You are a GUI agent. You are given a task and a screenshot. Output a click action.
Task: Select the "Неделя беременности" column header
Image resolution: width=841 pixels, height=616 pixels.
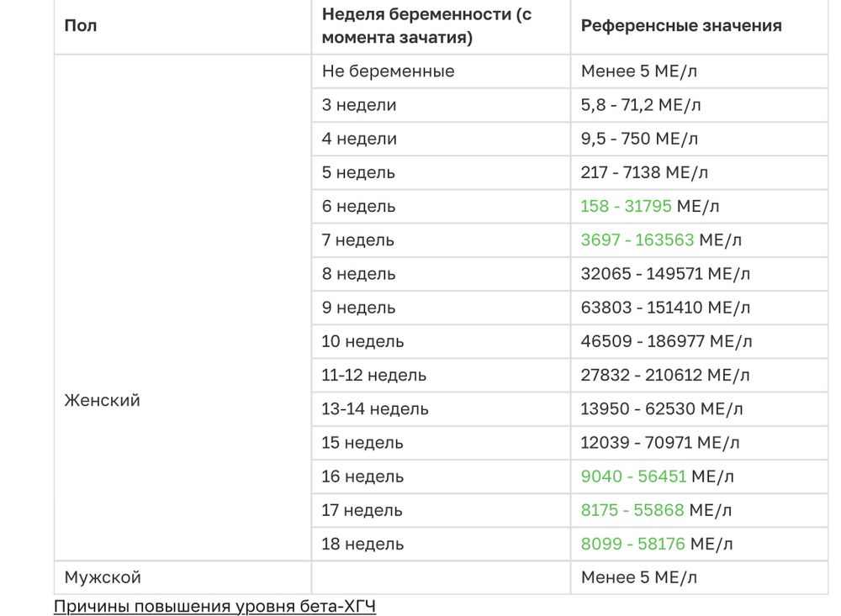[x=426, y=25]
